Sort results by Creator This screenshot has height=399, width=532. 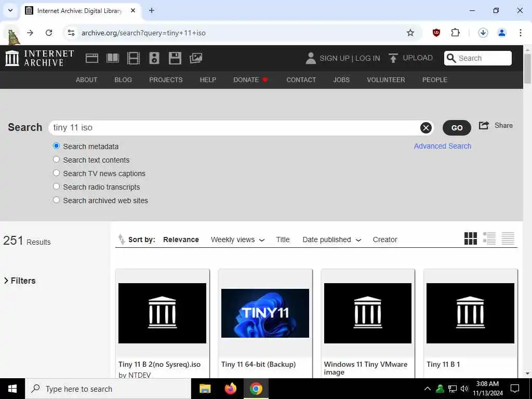385,240
